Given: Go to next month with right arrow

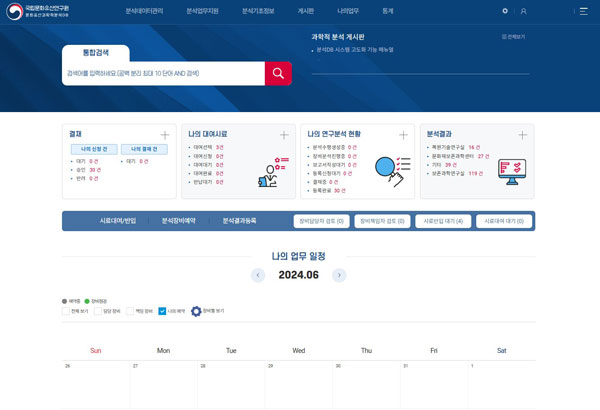Looking at the screenshot, I should pos(339,275).
